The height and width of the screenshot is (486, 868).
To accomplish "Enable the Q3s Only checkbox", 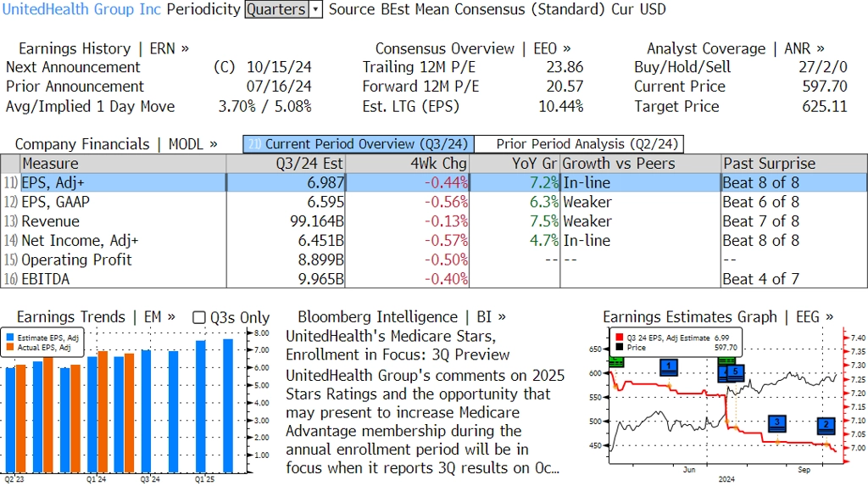I will (199, 317).
